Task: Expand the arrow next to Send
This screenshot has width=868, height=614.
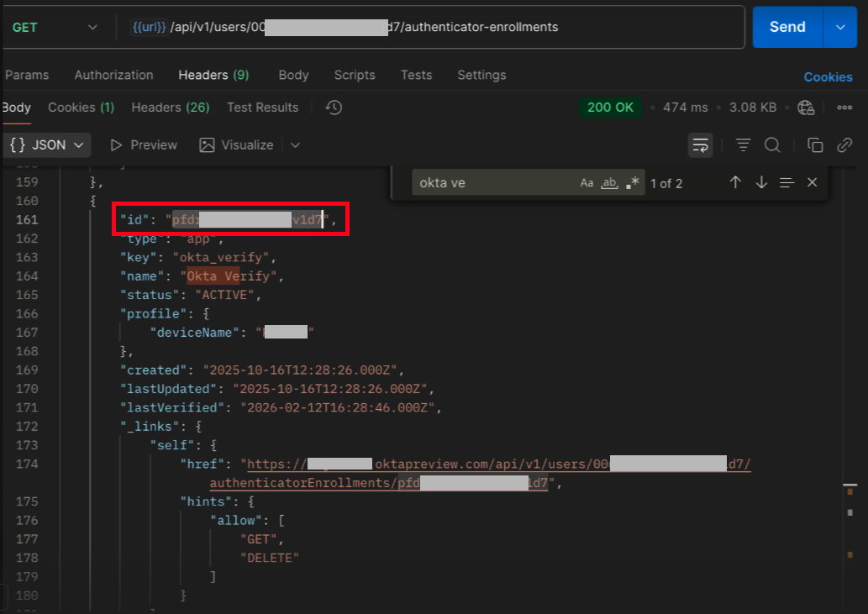Action: point(840,27)
